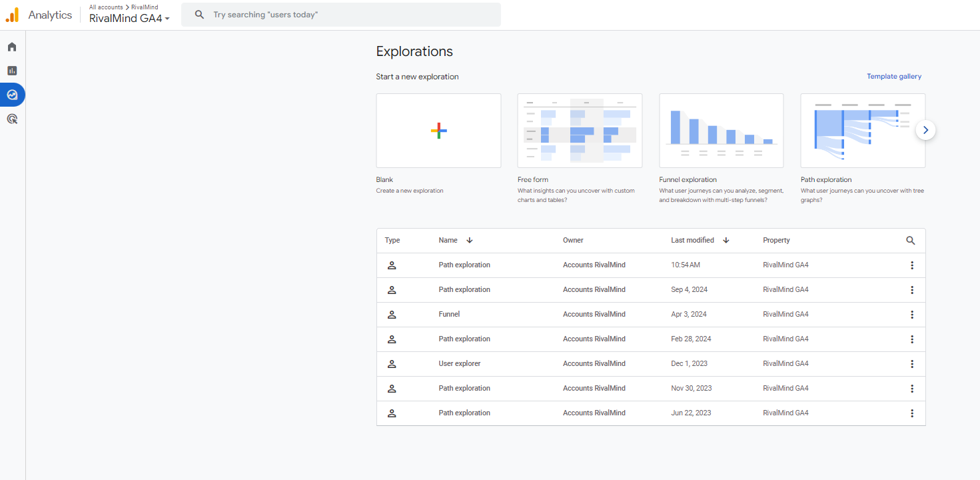
Task: Open Advertising from the left sidebar
Action: point(11,118)
